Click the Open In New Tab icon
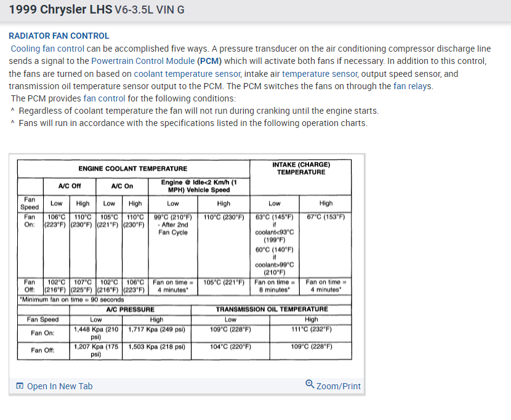Image resolution: width=511 pixels, height=420 pixels. pos(20,386)
